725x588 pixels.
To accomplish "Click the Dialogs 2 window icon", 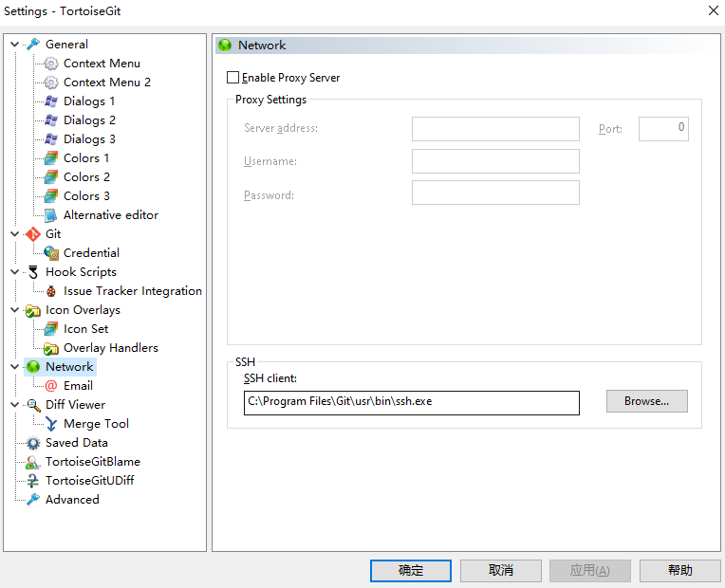I will tap(51, 120).
